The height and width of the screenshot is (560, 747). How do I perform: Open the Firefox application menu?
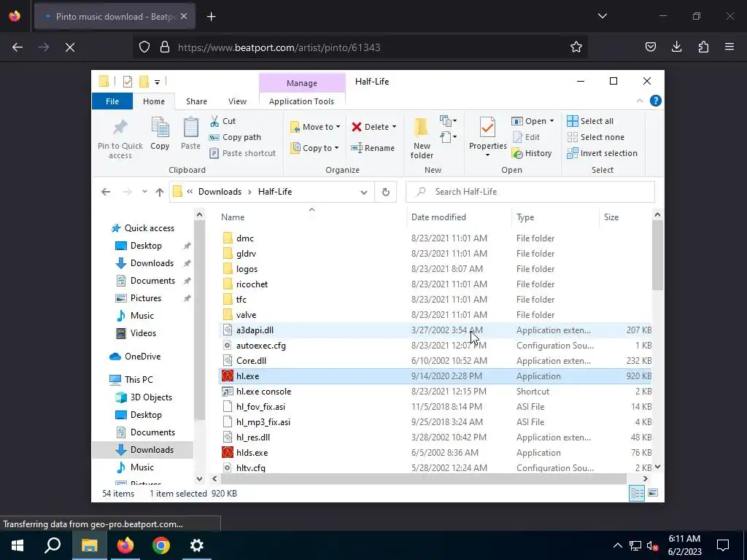[x=729, y=47]
